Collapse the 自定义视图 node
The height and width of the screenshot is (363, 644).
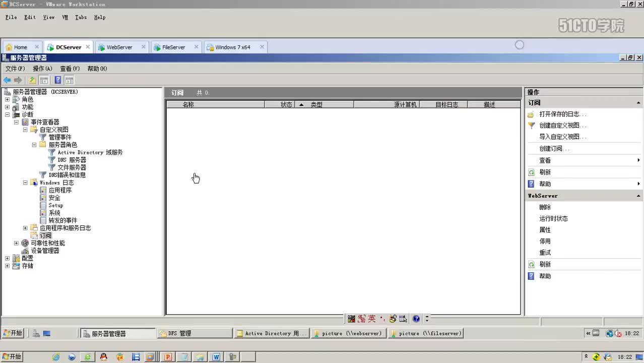(x=25, y=130)
